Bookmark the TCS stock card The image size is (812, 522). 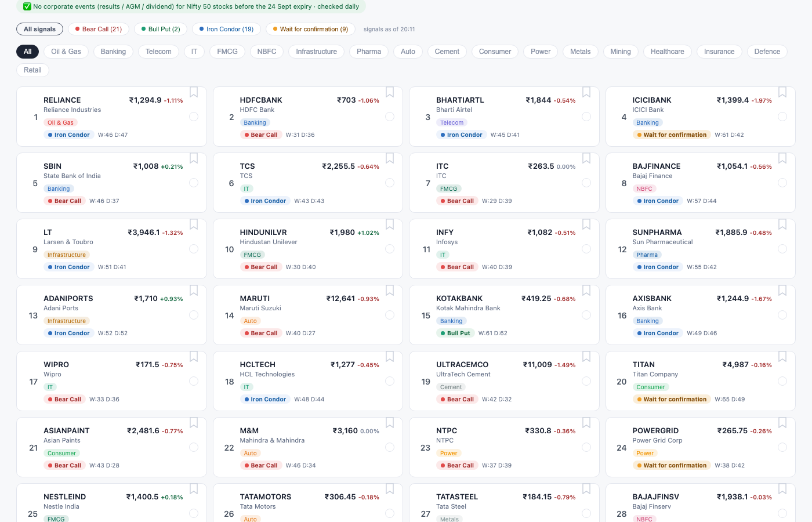point(390,158)
